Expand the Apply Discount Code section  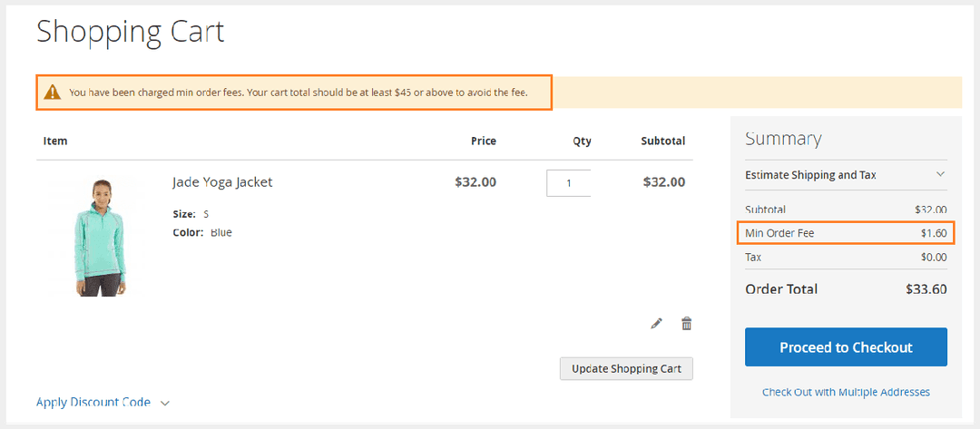[x=93, y=402]
